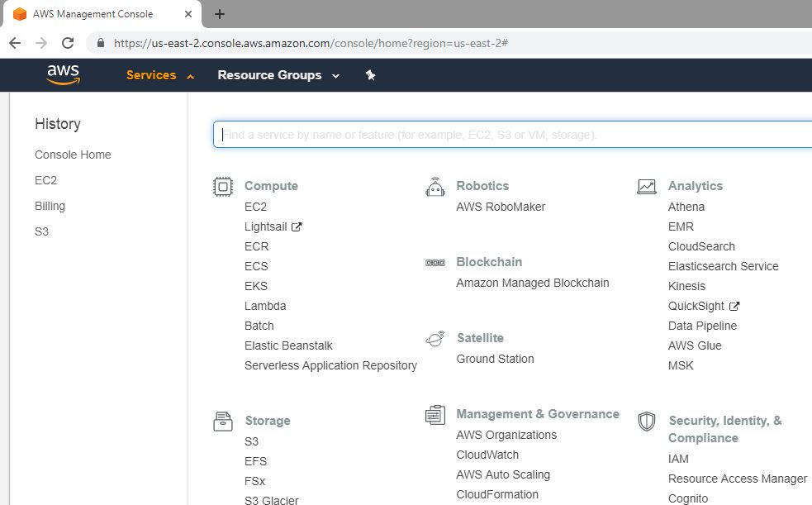
Task: Click the Analytics category heading
Action: tap(695, 186)
